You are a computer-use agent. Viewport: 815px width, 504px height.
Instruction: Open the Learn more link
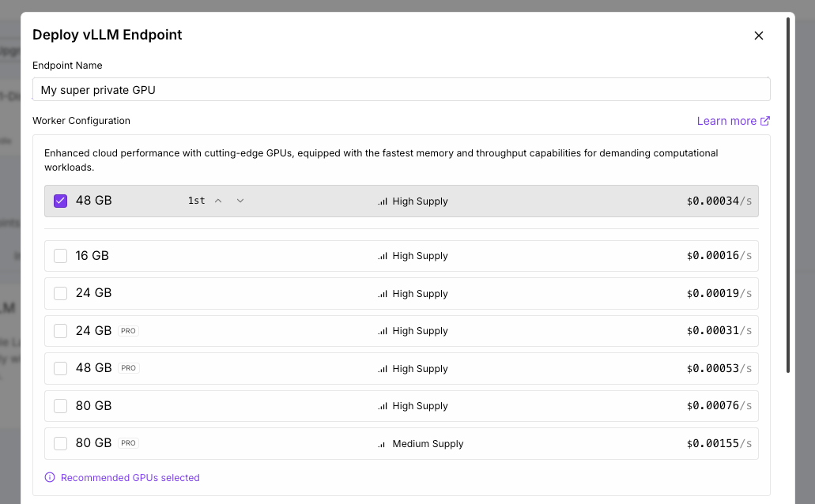[734, 121]
